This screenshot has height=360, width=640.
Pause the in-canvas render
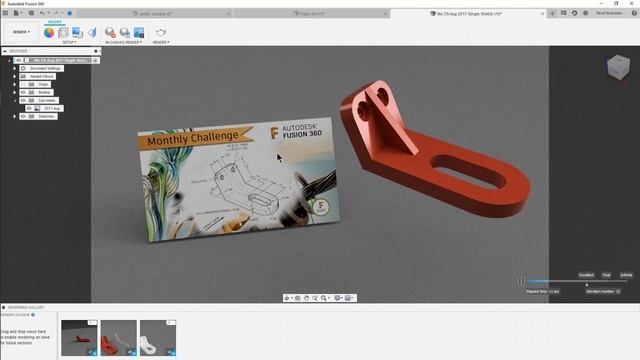[521, 281]
